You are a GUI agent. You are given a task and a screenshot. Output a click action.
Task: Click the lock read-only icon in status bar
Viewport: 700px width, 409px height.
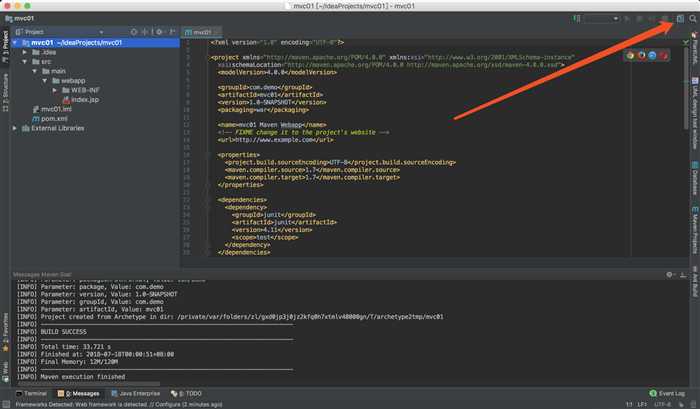coord(682,405)
